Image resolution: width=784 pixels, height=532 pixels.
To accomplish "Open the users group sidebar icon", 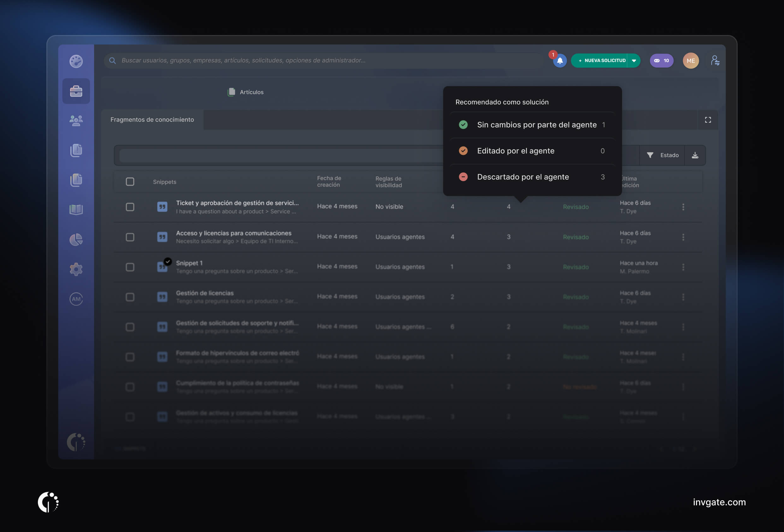I will point(76,121).
